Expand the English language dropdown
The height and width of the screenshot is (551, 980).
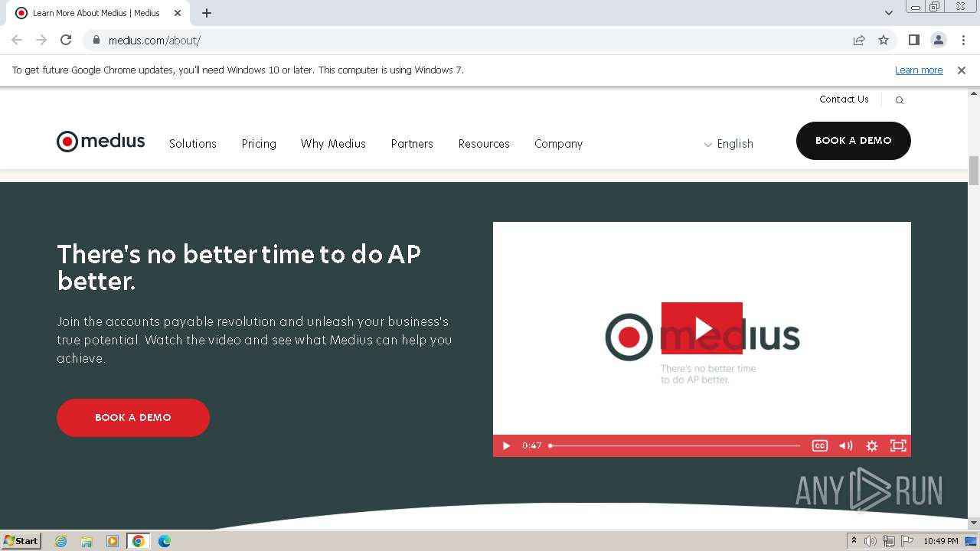tap(728, 144)
